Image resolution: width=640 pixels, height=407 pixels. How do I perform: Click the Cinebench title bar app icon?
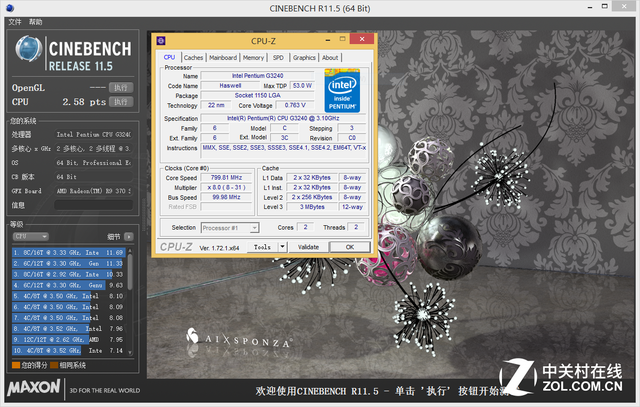pos(10,8)
